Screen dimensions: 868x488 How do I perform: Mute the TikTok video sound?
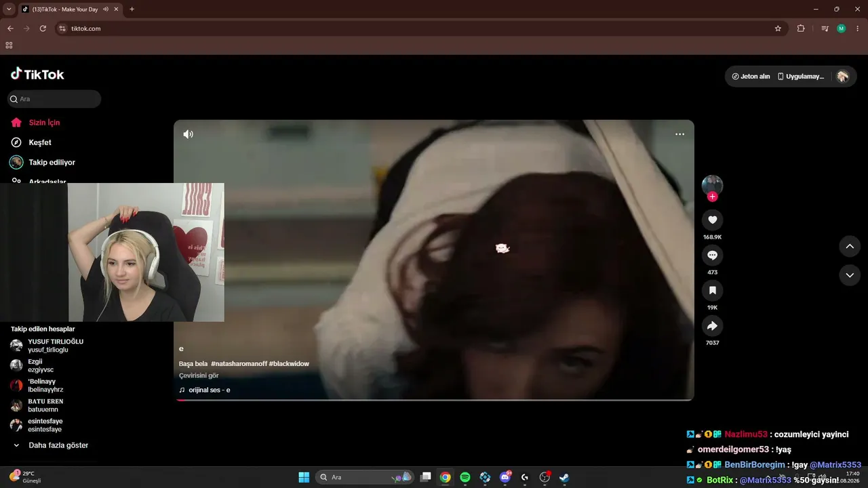189,134
